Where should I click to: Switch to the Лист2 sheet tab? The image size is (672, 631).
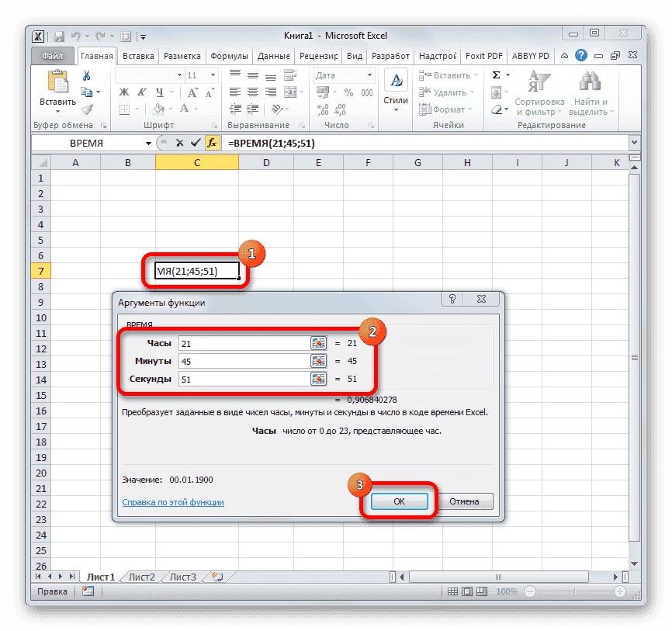(142, 577)
